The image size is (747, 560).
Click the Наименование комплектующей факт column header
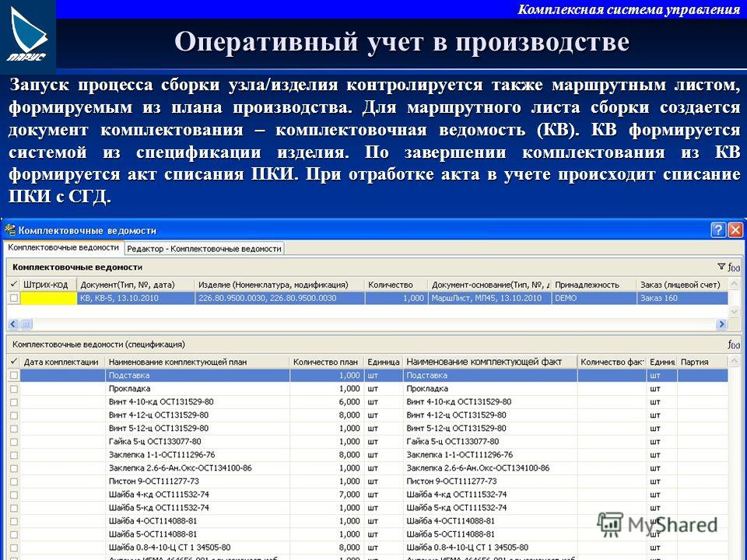pyautogui.click(x=490, y=362)
